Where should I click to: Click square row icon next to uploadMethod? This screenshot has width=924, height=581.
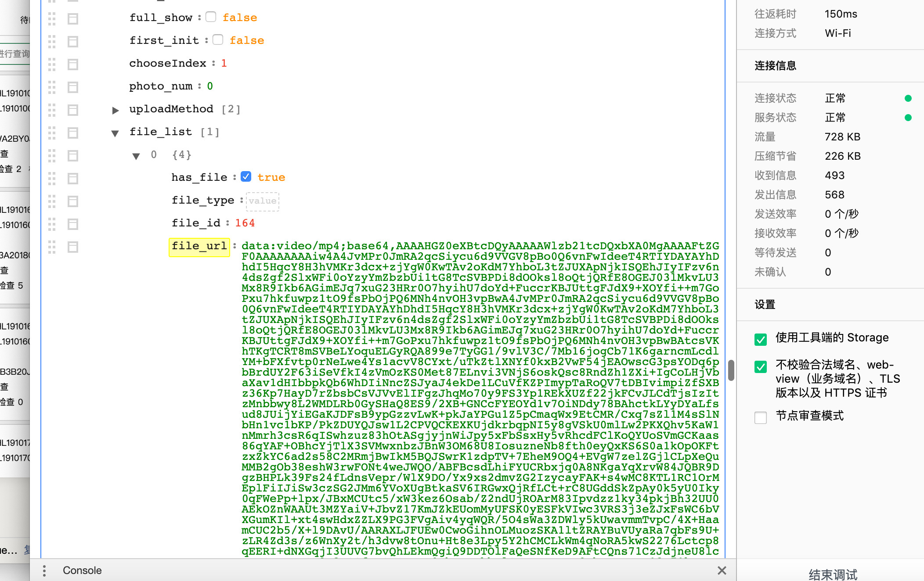[x=73, y=110]
